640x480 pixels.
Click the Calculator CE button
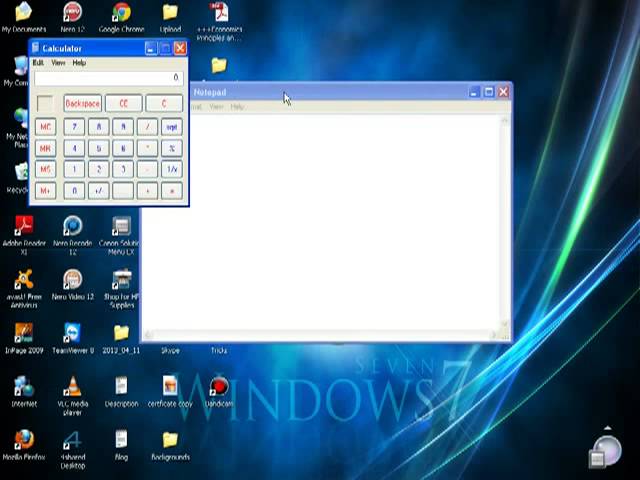pos(124,104)
